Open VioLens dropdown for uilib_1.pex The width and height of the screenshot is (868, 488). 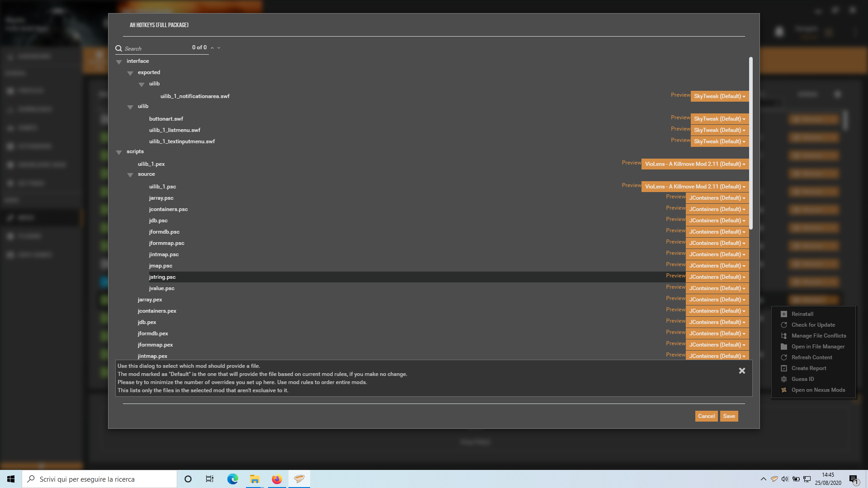[x=695, y=164]
